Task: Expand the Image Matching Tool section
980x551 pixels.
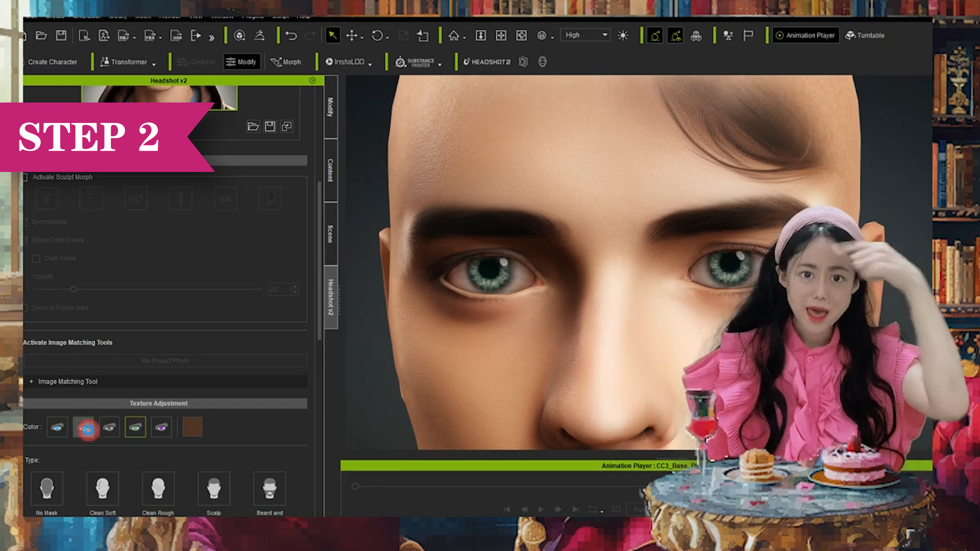Action: pyautogui.click(x=32, y=382)
